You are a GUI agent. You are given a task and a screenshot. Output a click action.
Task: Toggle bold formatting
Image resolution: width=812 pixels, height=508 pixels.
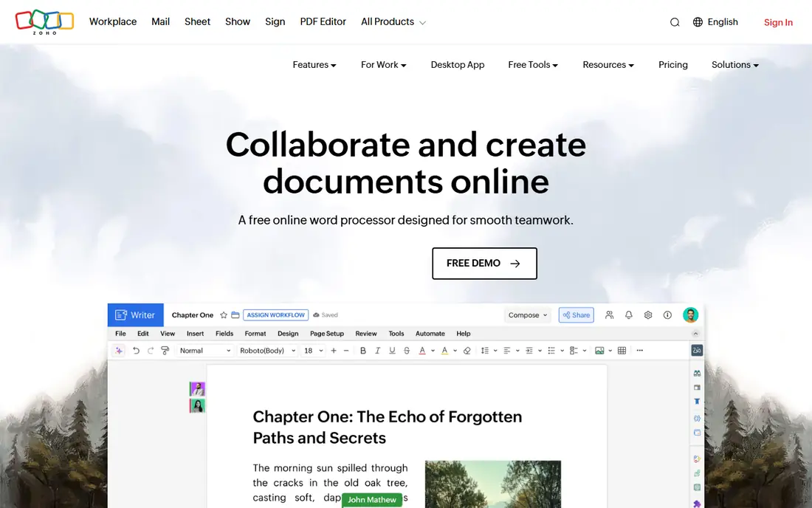(x=363, y=351)
